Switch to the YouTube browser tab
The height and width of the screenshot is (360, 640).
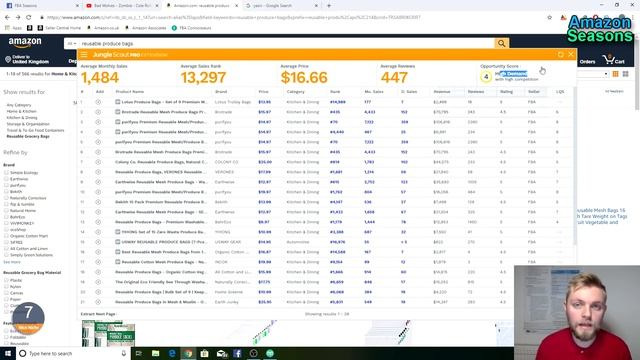[122, 6]
